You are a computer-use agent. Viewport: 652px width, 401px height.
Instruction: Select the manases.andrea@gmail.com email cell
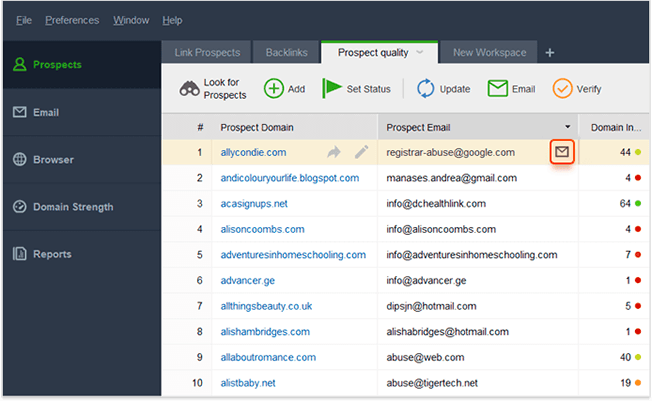point(477,178)
